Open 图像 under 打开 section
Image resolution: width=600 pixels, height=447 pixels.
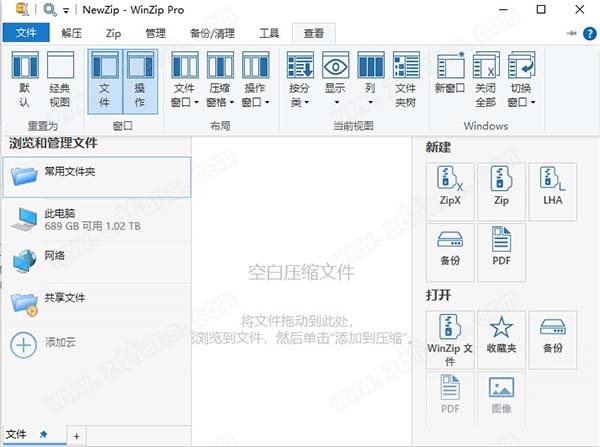tap(501, 399)
